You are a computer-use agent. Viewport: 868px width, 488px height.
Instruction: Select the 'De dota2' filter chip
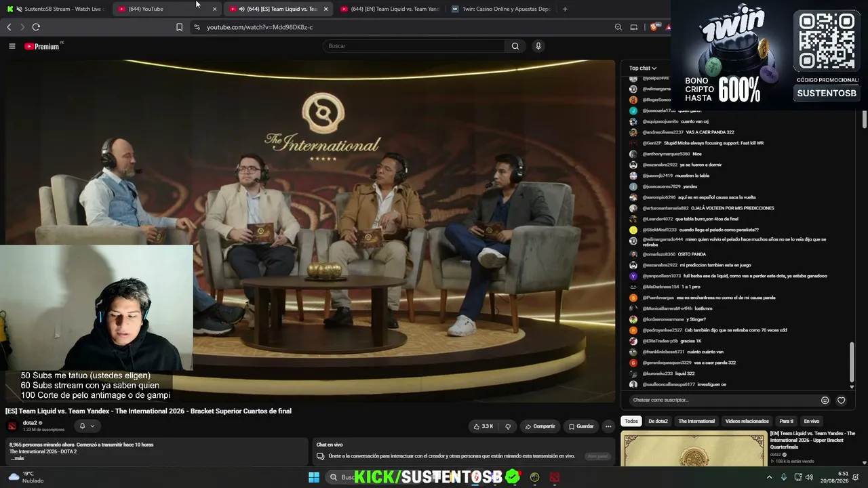658,422
